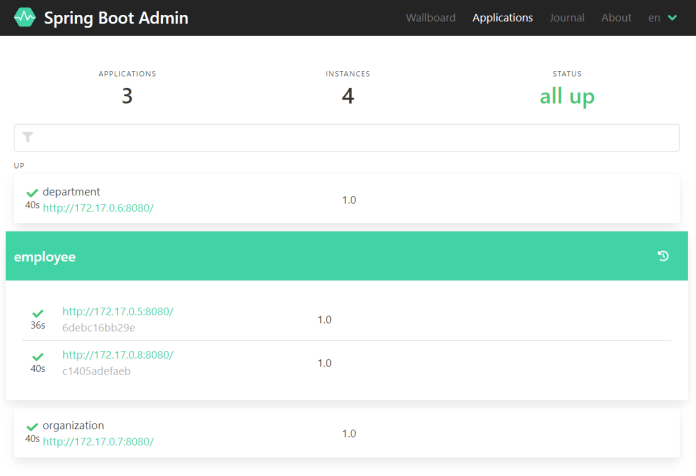Image resolution: width=696 pixels, height=476 pixels.
Task: Click the organization green checkmark status icon
Action: pos(32,427)
